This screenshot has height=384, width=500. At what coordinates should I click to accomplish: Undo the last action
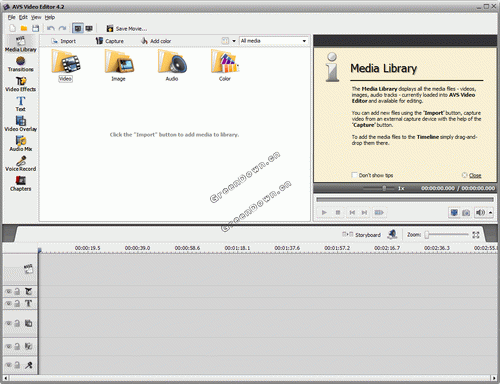51,28
